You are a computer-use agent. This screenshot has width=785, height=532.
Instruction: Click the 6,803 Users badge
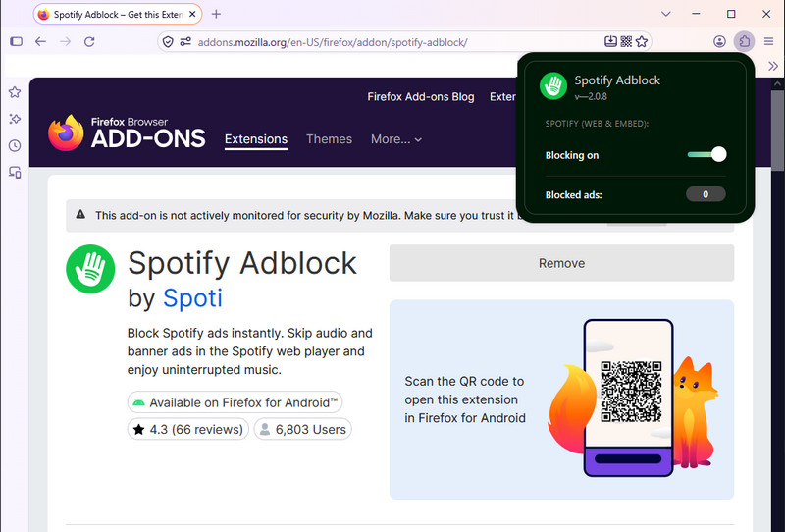coord(303,429)
